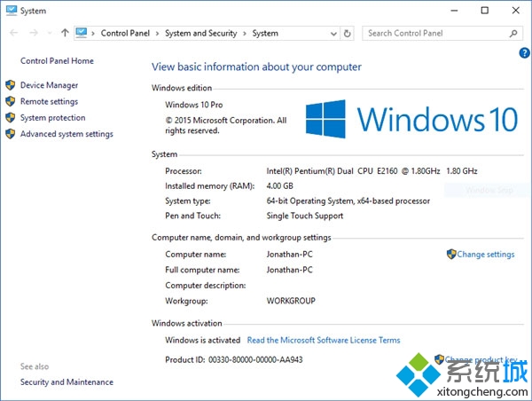The image size is (532, 401).
Task: Click the computer icon in address bar
Action: (82, 33)
